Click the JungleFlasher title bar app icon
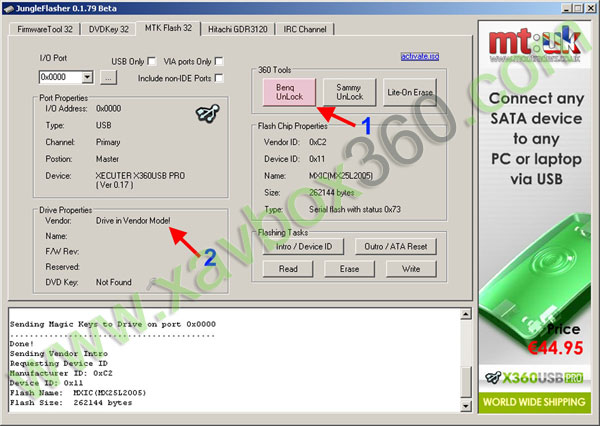 pos(8,8)
